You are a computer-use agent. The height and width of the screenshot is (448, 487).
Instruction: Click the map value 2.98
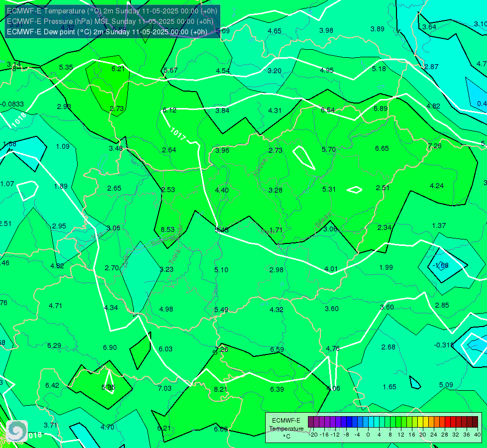pos(277,270)
